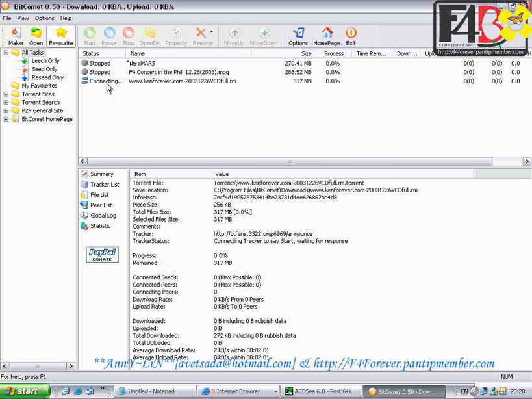Image resolution: width=532 pixels, height=399 pixels.
Task: Sort tasks by Size column header
Action: (x=283, y=53)
